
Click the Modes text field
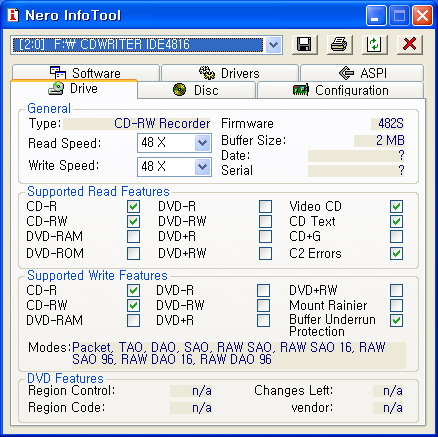click(239, 354)
